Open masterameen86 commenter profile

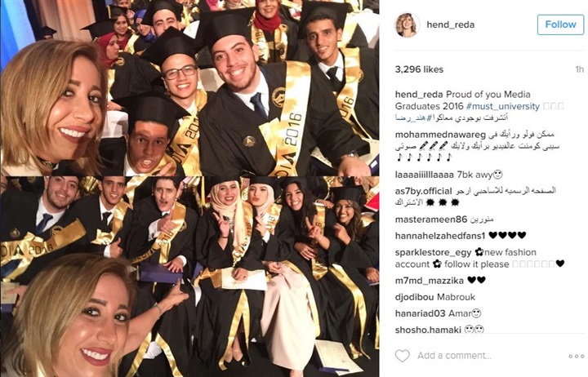pyautogui.click(x=431, y=220)
